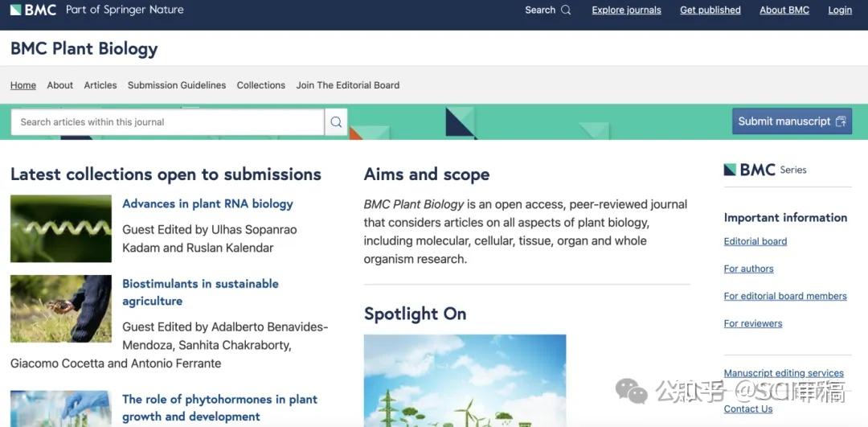
Task: Open Advances in plant RNA biology collection
Action: 207,203
